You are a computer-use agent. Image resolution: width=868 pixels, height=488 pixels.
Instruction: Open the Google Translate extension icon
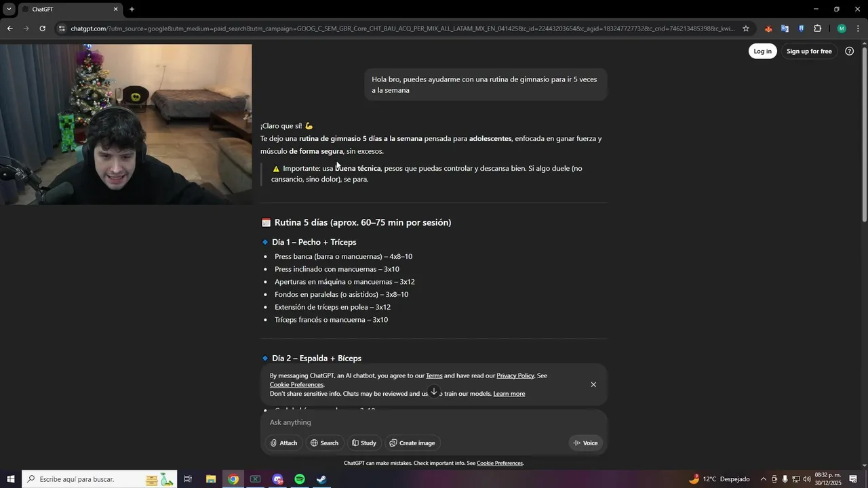[785, 28]
